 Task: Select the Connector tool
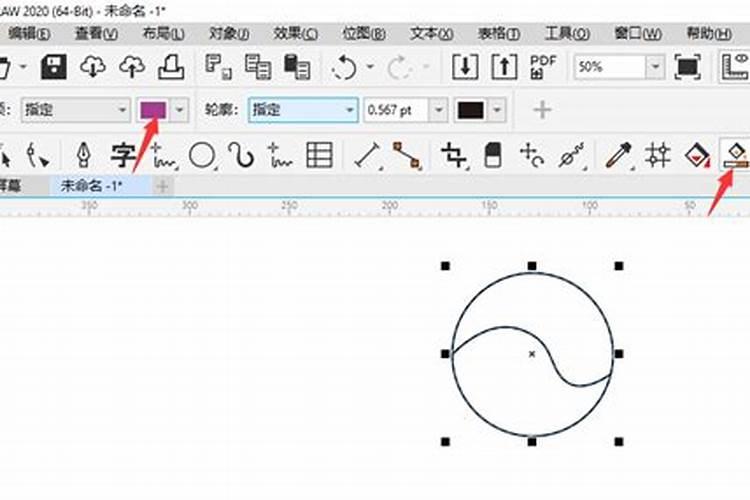pos(407,155)
